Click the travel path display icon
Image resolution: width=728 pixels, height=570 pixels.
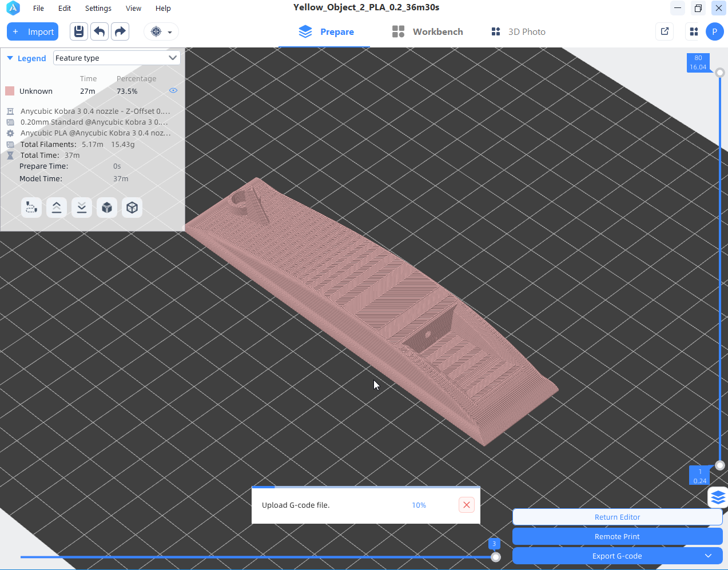(31, 208)
